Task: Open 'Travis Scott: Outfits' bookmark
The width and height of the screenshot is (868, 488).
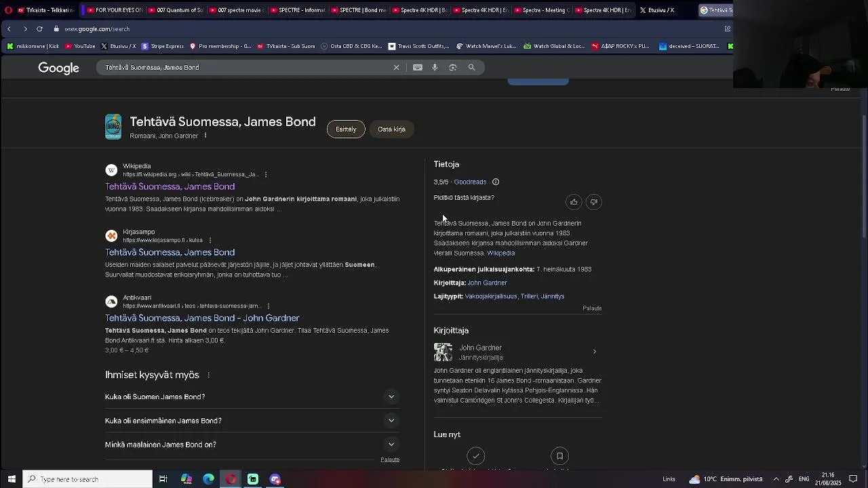Action: (418, 47)
